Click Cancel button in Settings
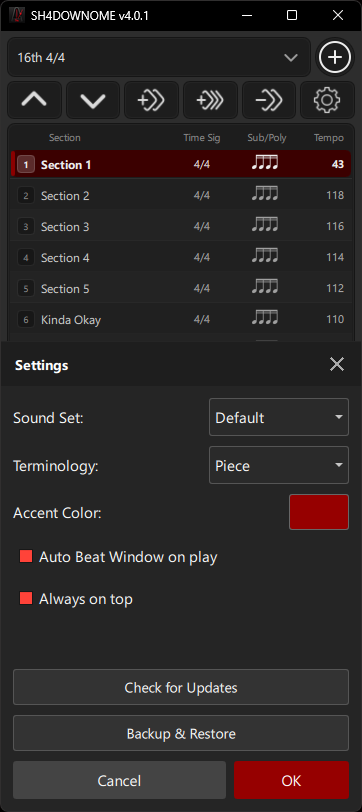The width and height of the screenshot is (362, 812). pos(120,780)
